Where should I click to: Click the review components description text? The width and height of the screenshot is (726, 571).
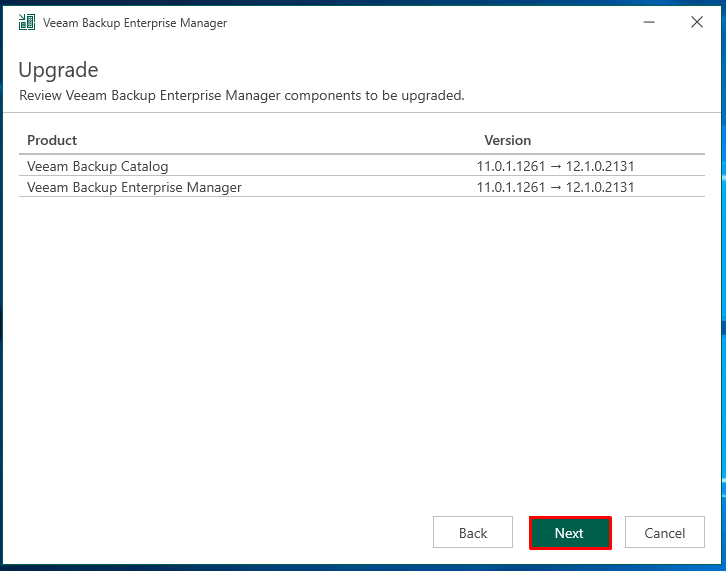pyautogui.click(x=242, y=95)
